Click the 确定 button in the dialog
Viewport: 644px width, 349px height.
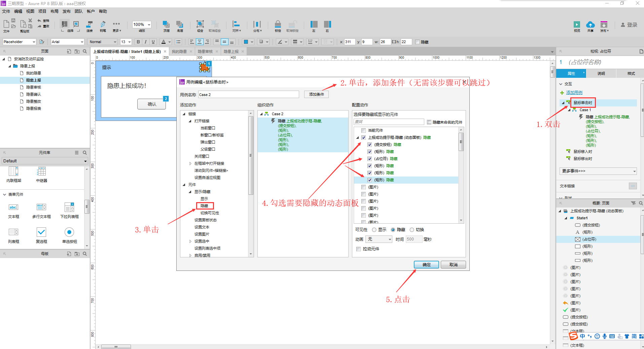(x=426, y=264)
